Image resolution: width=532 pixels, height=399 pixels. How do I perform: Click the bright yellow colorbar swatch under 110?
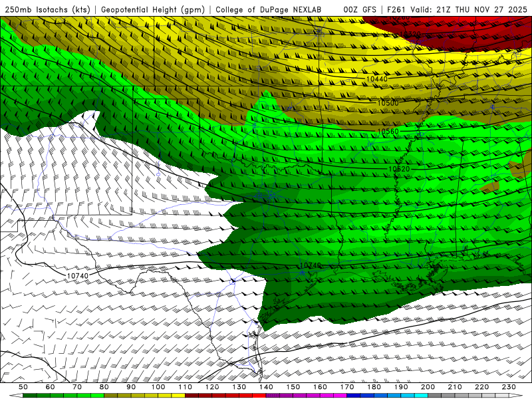click(178, 396)
